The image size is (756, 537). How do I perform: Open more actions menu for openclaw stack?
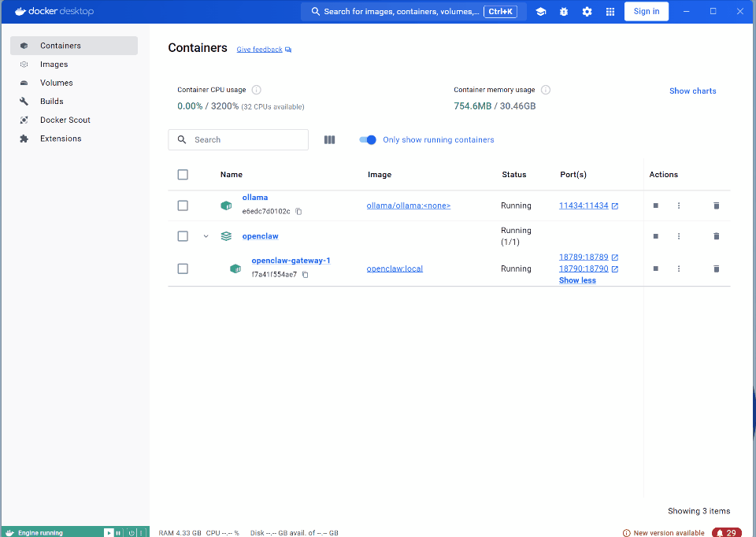point(679,236)
